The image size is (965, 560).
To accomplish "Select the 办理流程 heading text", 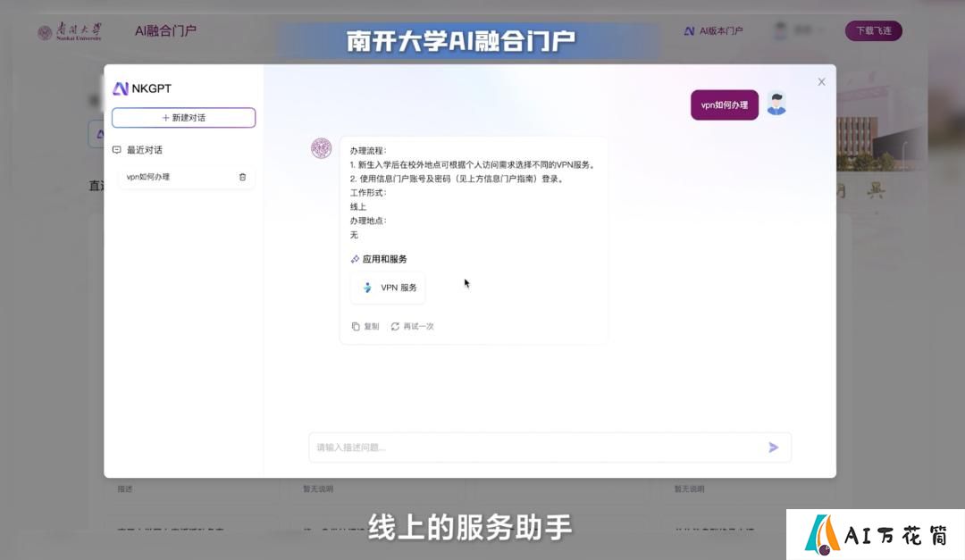I will pos(368,151).
